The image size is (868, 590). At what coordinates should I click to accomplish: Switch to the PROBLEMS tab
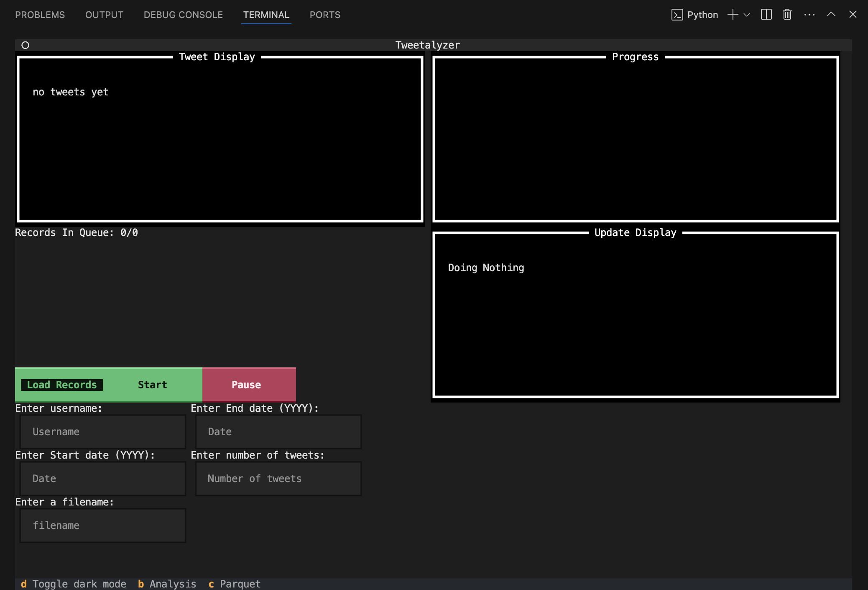40,15
